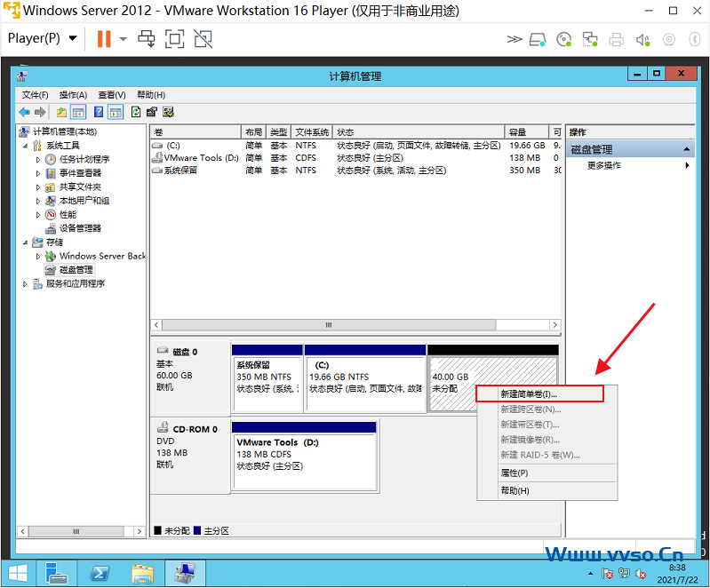Collapse the 存储 tree node

click(26, 242)
